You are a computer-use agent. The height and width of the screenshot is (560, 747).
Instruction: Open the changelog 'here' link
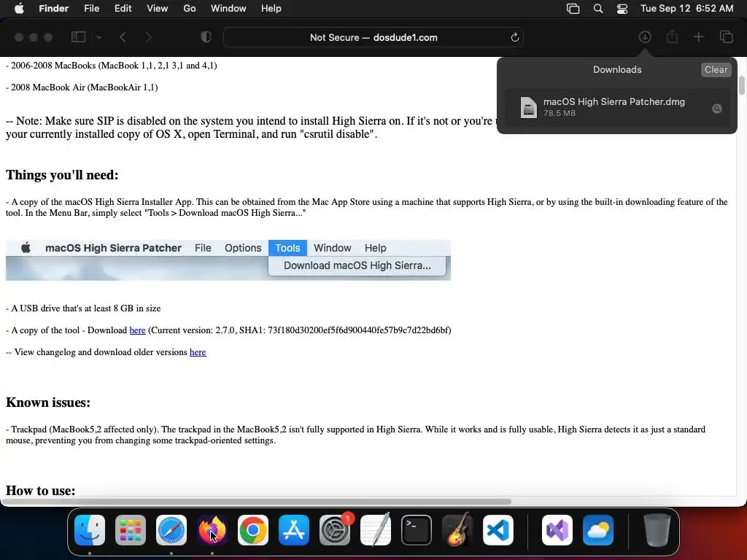click(198, 352)
